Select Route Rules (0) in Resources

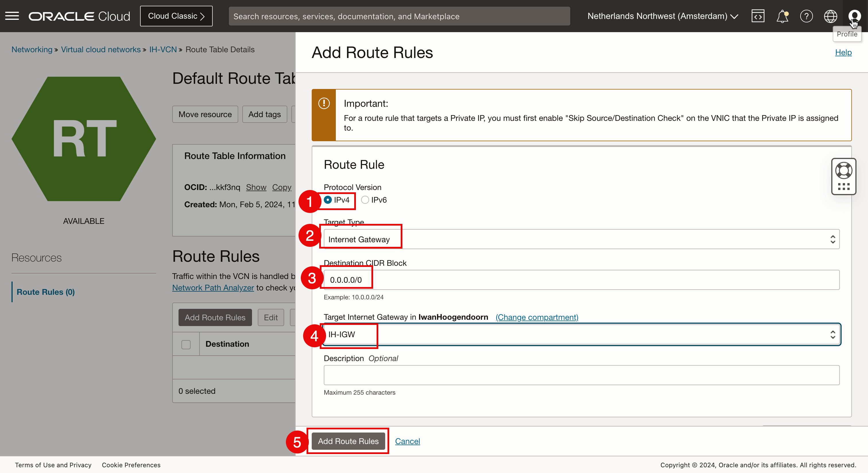(45, 292)
